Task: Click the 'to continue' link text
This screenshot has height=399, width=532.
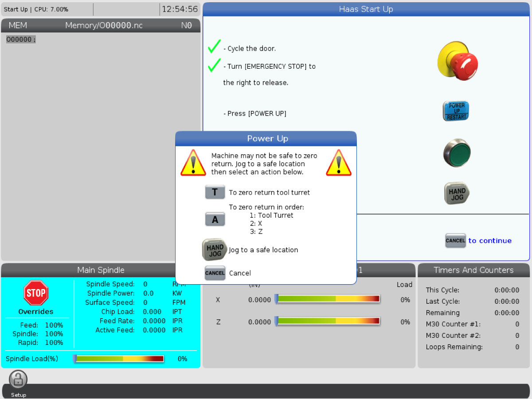Action: (490, 241)
